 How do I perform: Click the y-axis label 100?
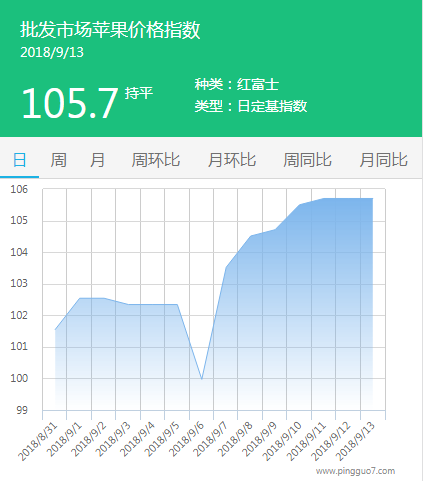tap(19, 378)
